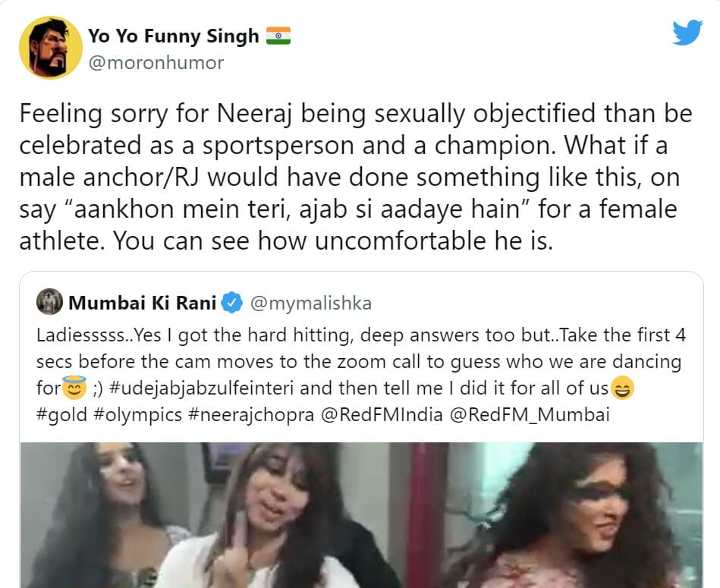Viewport: 720px width, 588px height.
Task: Play the dancing women video thumbnail
Action: pos(361,514)
